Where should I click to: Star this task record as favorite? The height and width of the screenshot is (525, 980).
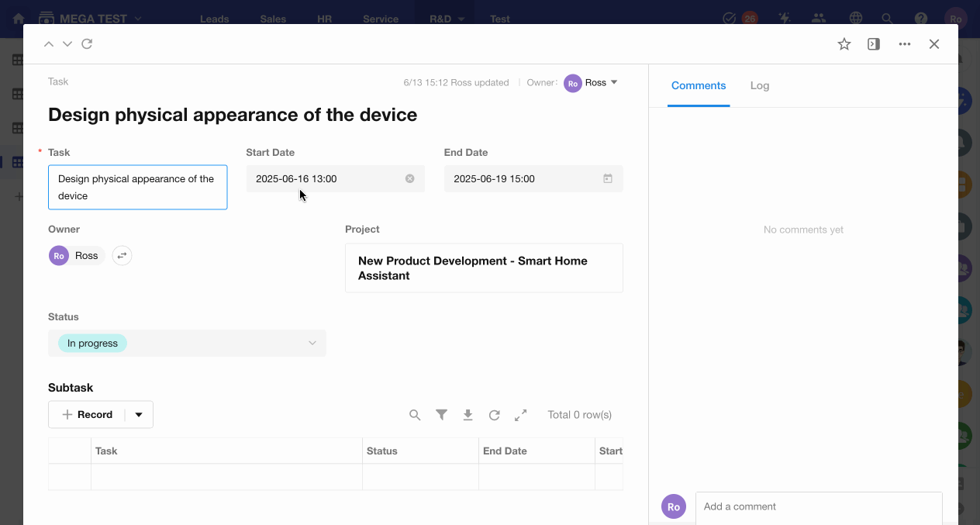click(844, 44)
